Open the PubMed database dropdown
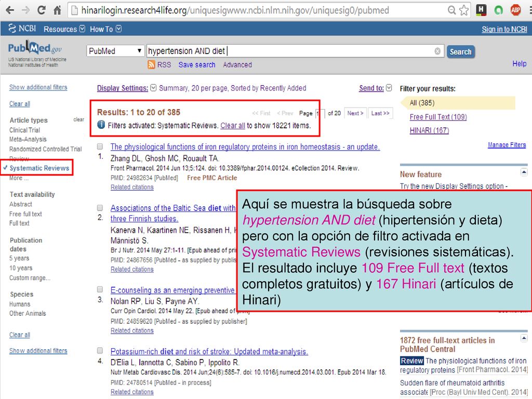532x399 pixels. coord(114,51)
